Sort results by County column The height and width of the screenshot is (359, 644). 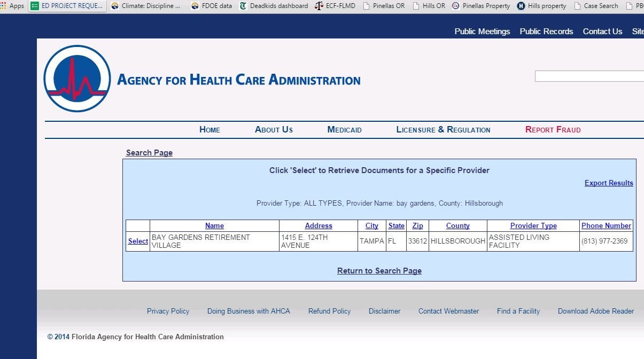coord(457,226)
